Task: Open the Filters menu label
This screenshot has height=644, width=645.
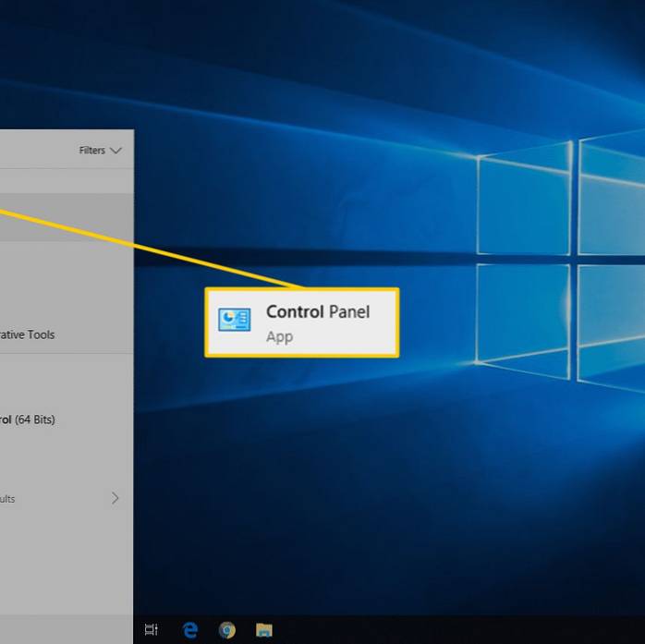Action: (91, 151)
